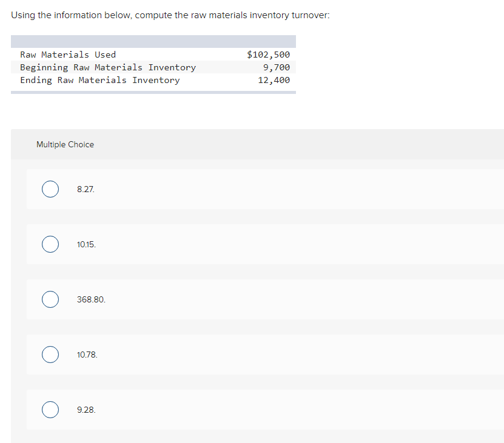Click the 10.78 answer label text
This screenshot has width=504, height=443.
[x=87, y=355]
